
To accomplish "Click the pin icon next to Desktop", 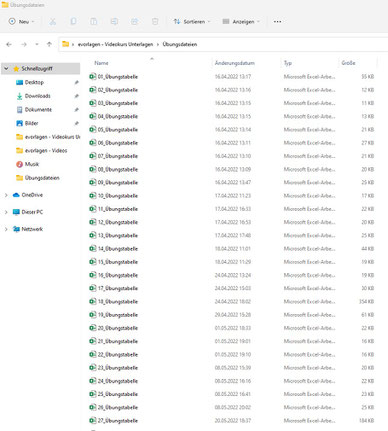I will [x=76, y=82].
